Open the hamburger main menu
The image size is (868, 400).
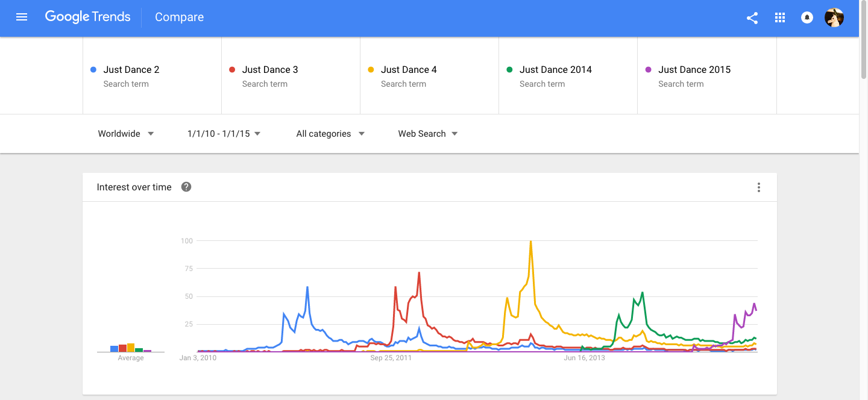22,17
